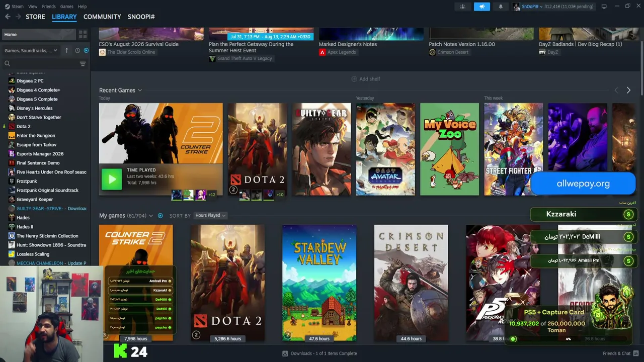Open DayZ Badlands Dev Blog Recap article
Screen dimensions: 644x362
(581, 44)
